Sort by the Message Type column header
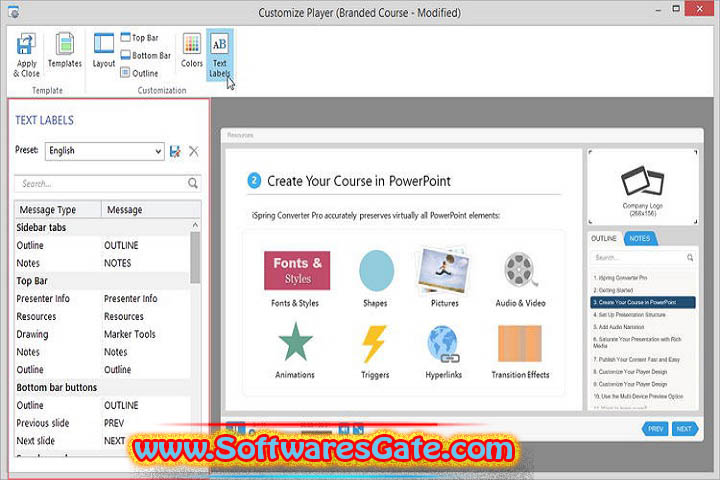The width and height of the screenshot is (720, 480). [58, 210]
